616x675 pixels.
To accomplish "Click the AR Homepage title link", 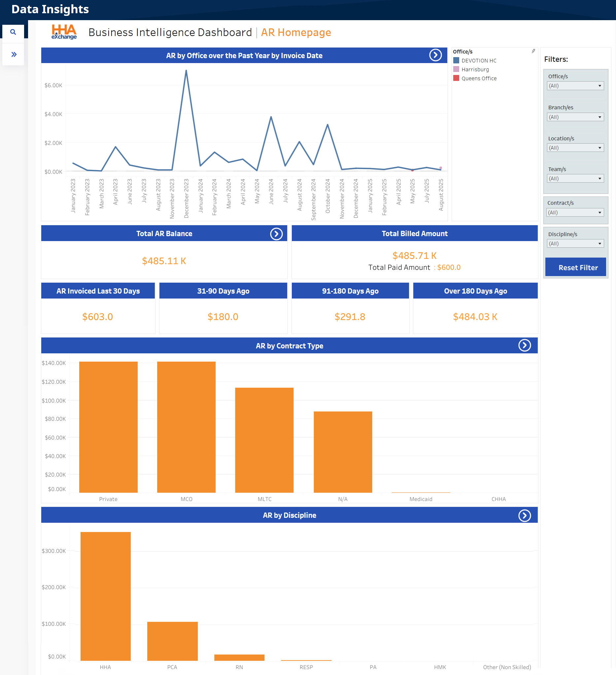I will pos(295,32).
